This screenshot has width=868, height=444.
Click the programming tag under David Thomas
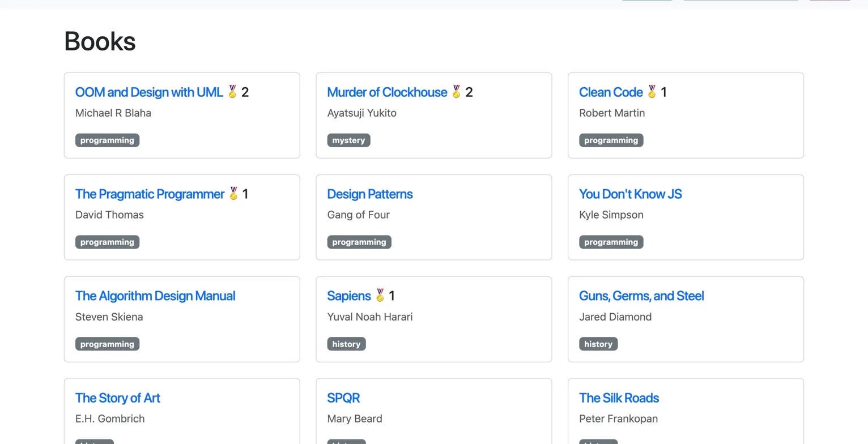(107, 242)
